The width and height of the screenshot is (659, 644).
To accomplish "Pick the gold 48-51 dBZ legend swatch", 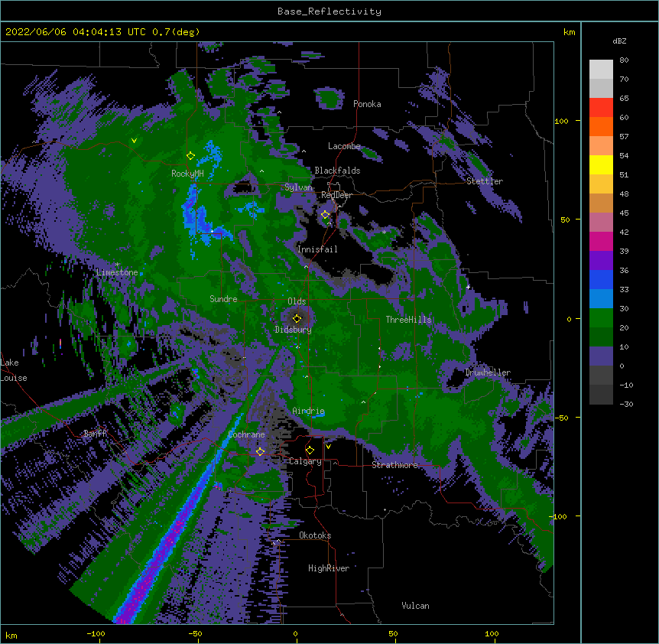I will click(x=601, y=184).
